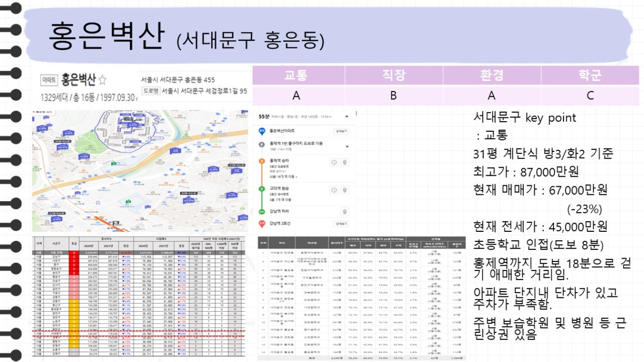Click the 31평 계단식 방3/화2 기준 line

(x=543, y=154)
